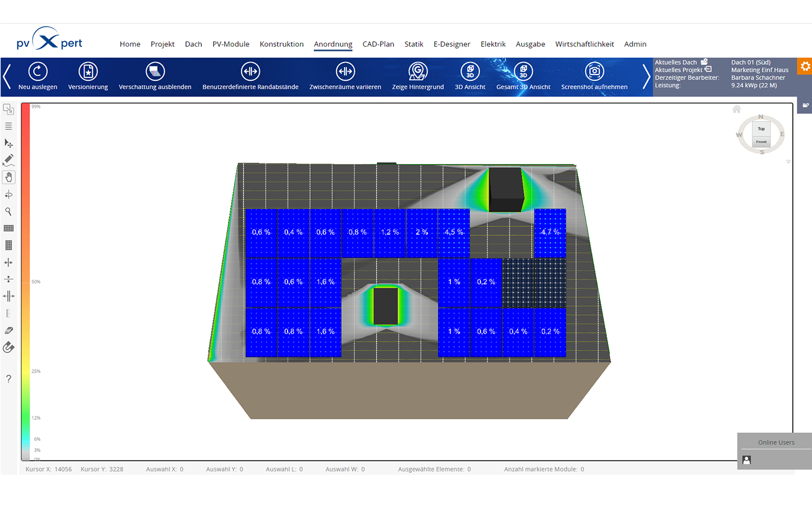Click the Top face of view cube
The width and height of the screenshot is (812, 508).
coord(761,129)
